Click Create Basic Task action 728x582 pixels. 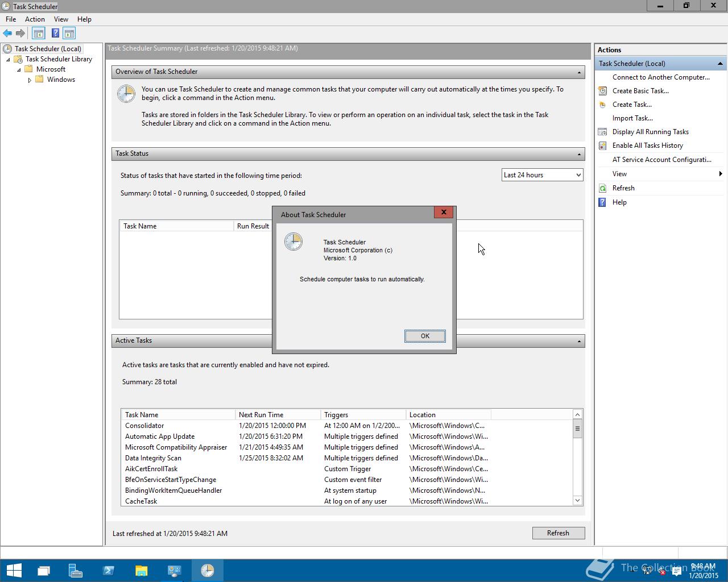coord(640,91)
